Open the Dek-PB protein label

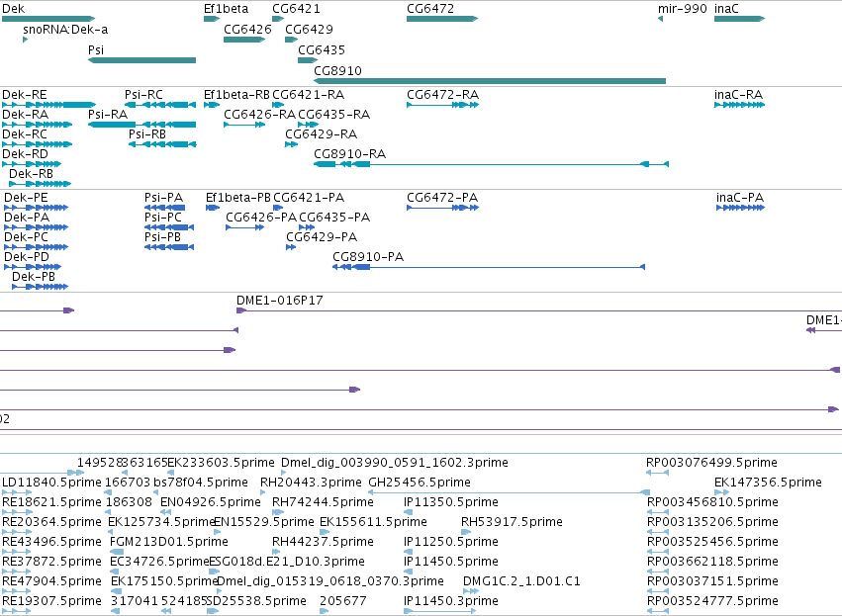pyautogui.click(x=34, y=277)
